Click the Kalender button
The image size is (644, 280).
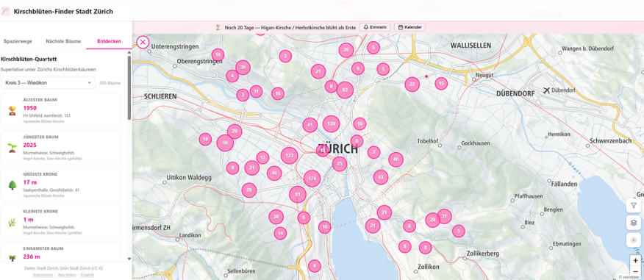click(x=410, y=27)
